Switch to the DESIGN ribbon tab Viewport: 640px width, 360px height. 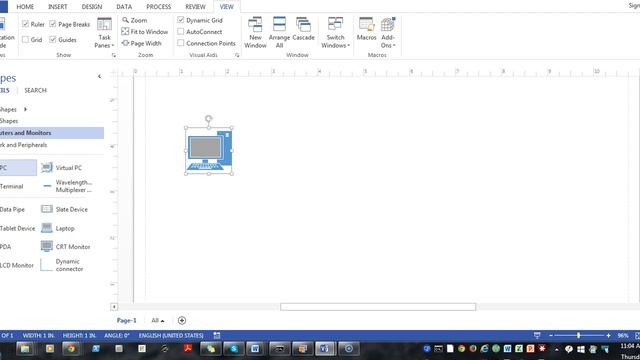[x=92, y=7]
